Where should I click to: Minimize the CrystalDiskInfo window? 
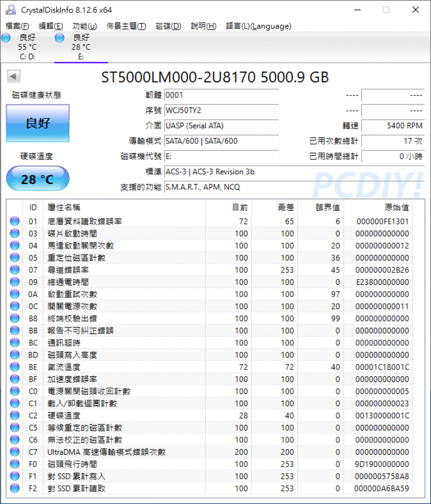(x=357, y=10)
